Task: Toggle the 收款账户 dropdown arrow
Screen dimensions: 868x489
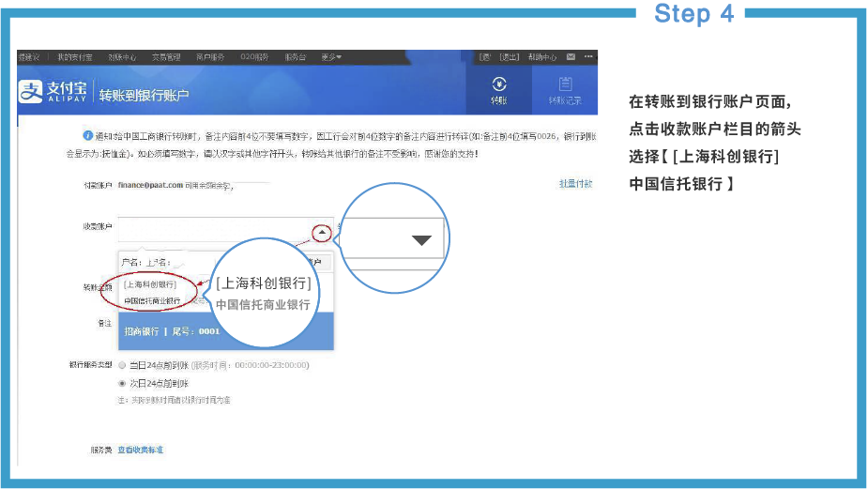Action: click(322, 233)
